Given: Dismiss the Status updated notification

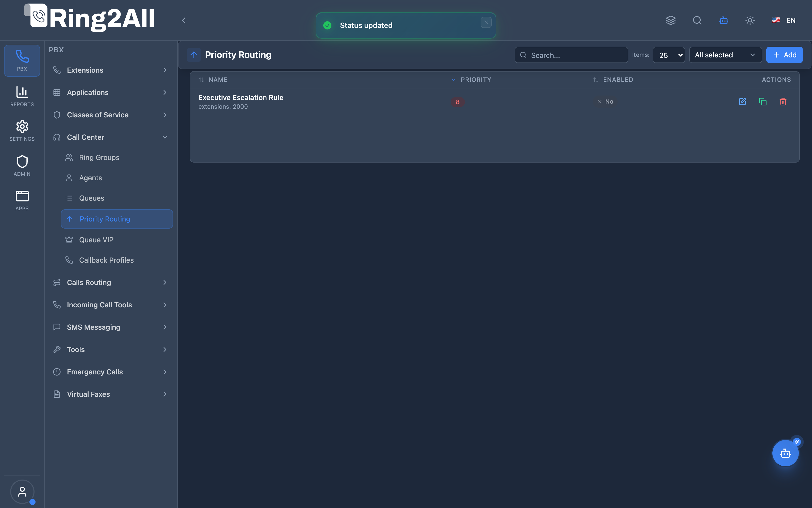Looking at the screenshot, I should 486,23.
